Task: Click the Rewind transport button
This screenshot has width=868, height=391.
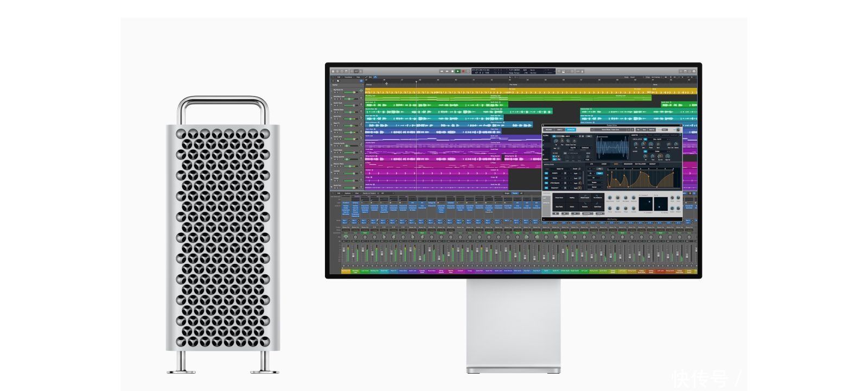Action: (442, 71)
